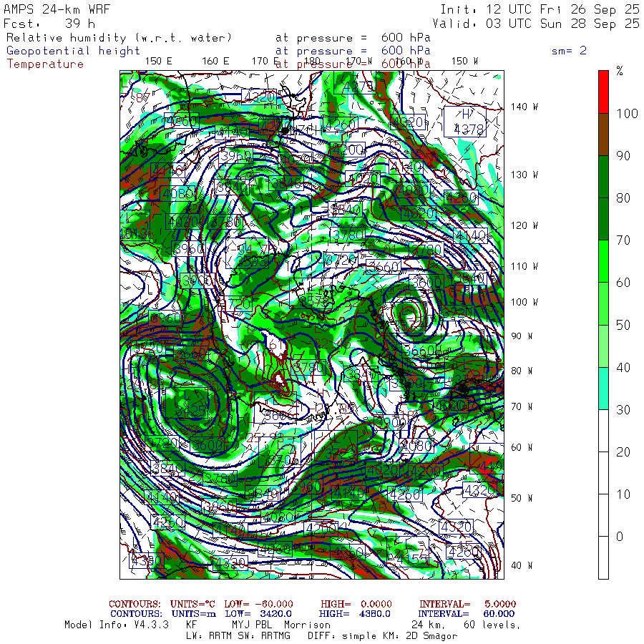Click the "90 W" longitude label

522,336
